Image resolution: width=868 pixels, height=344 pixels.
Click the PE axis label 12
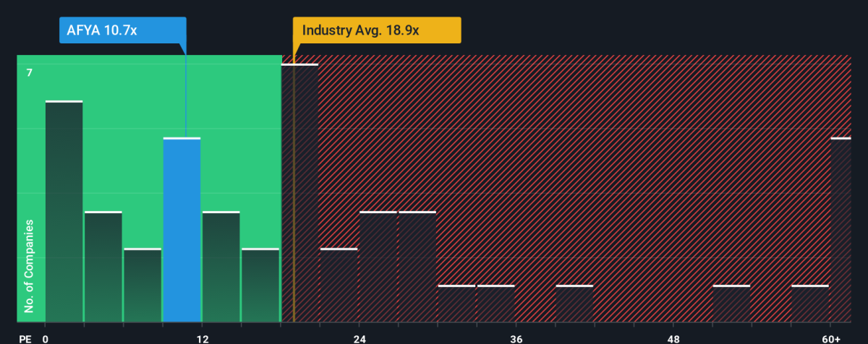(202, 339)
